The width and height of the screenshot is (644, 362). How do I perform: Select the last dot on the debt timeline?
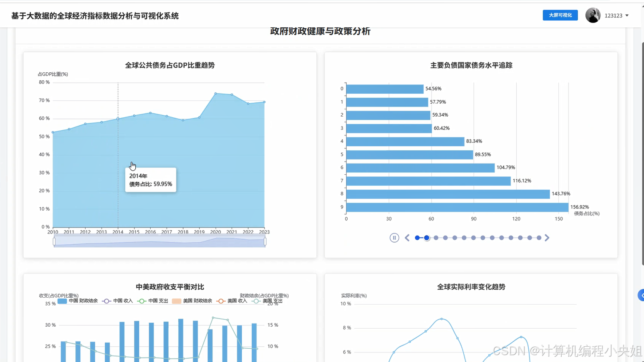(539, 238)
